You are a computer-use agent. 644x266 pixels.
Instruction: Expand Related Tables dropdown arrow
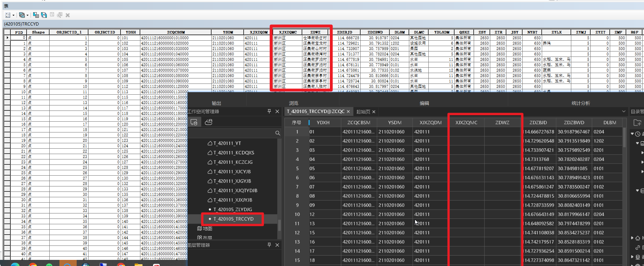coord(27,15)
